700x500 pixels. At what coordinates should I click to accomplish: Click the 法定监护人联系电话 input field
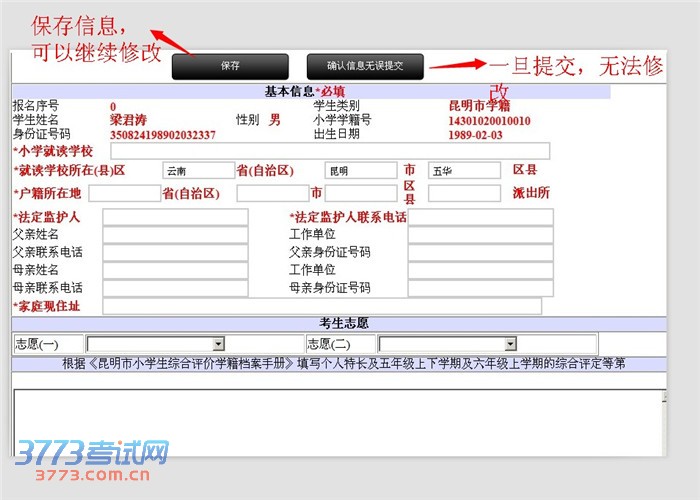(480, 217)
